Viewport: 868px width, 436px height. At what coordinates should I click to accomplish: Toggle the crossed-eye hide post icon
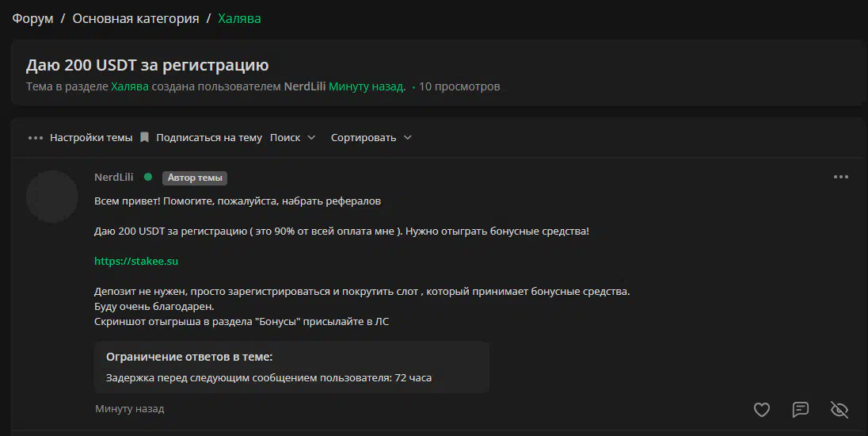(839, 409)
